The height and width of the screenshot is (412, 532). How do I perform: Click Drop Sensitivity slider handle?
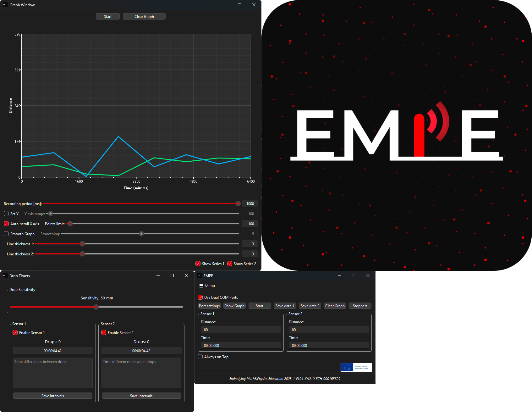click(96, 307)
